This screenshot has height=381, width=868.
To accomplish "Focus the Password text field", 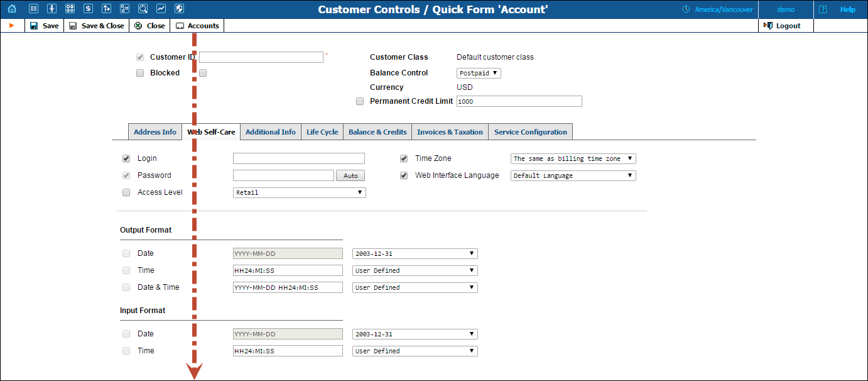I will coord(283,175).
